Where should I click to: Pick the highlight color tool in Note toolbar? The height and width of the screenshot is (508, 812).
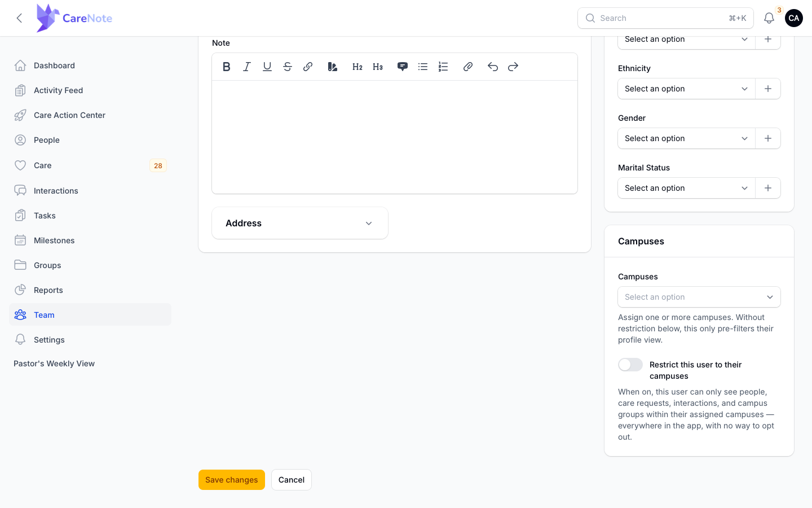(x=333, y=67)
